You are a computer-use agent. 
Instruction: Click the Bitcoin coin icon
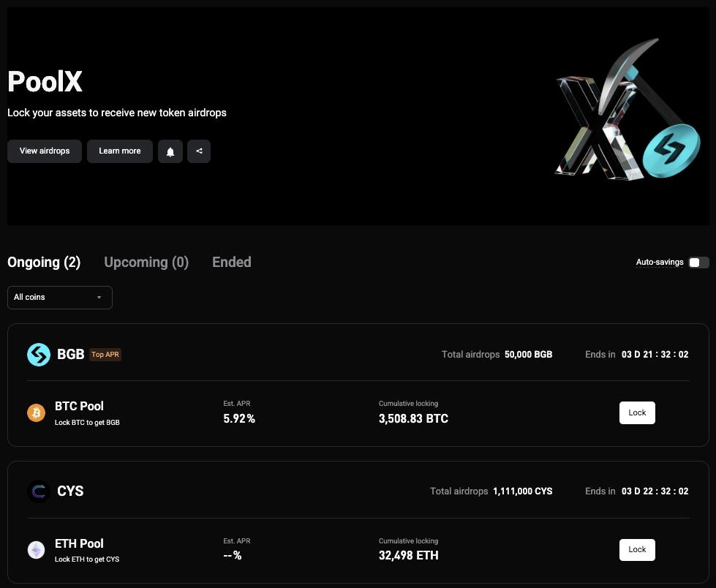(x=36, y=413)
